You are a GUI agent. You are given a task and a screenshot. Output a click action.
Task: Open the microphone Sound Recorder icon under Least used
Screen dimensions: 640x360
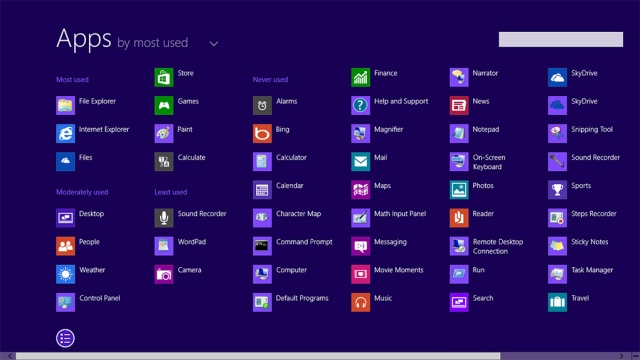pyautogui.click(x=164, y=218)
